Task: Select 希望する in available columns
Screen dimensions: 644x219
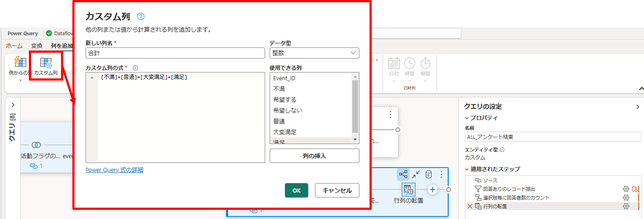Action: [285, 100]
